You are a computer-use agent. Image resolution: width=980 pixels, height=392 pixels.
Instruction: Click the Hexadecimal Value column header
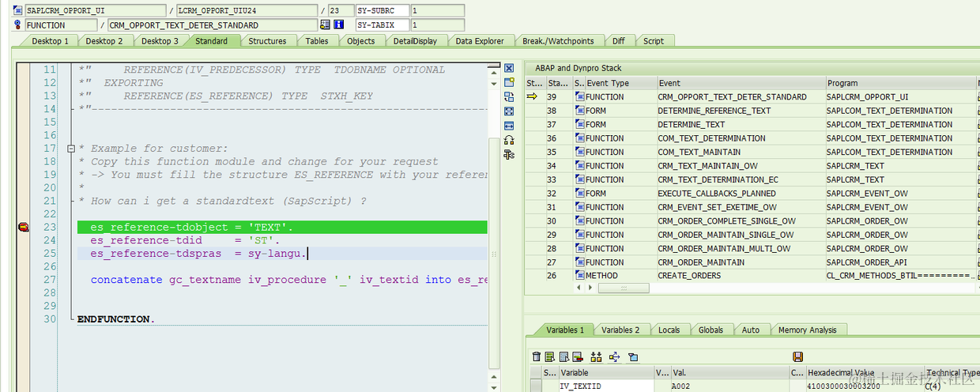click(x=864, y=372)
